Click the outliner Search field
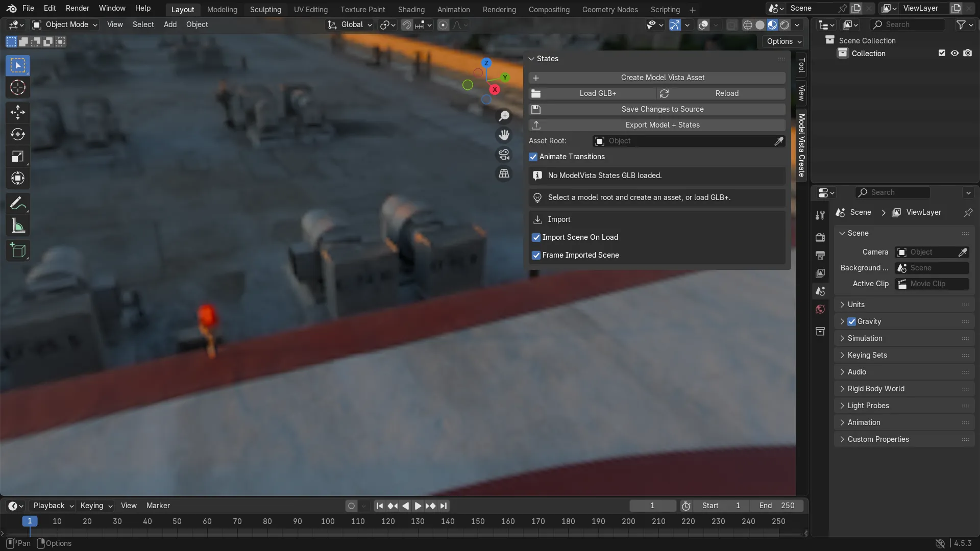 pos(908,24)
